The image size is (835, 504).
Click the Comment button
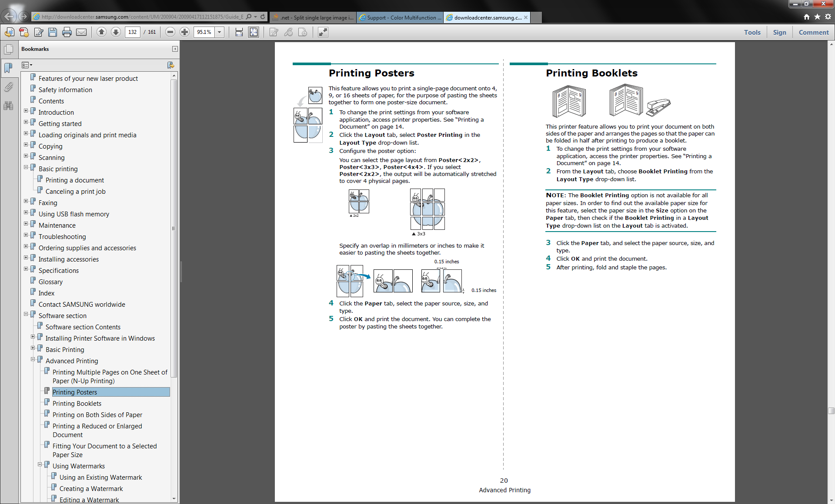[x=813, y=32]
